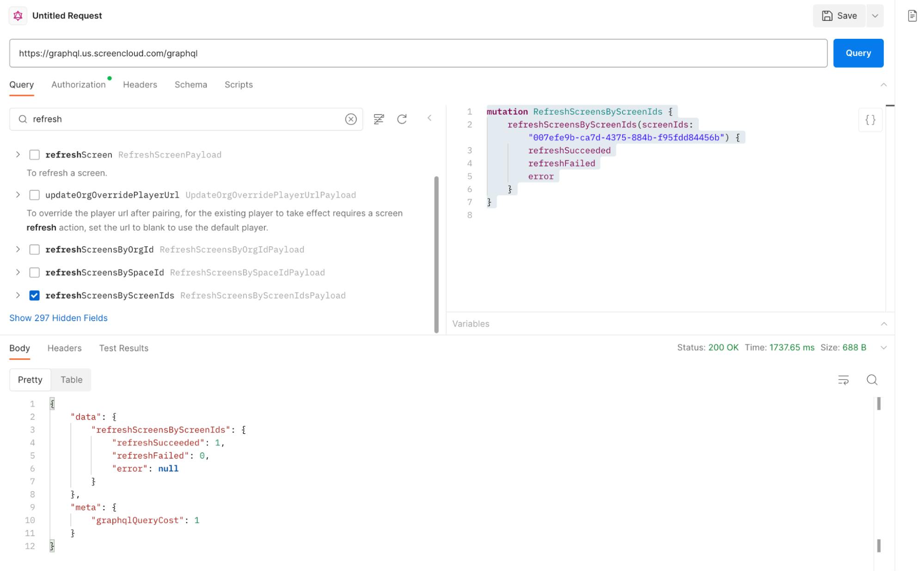
Task: Click the RefreshScreensByScreenIdsPayload type name
Action: 263,296
